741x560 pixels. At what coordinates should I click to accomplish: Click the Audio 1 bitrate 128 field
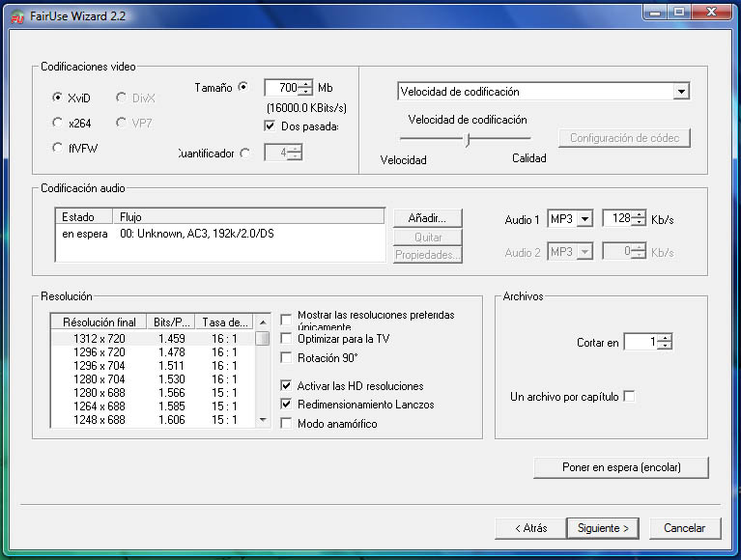pos(617,218)
